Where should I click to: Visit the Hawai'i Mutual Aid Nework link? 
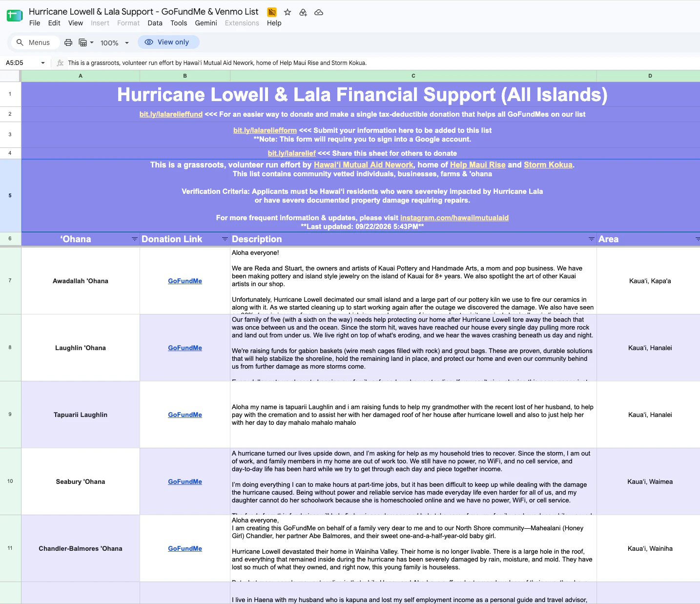[364, 165]
